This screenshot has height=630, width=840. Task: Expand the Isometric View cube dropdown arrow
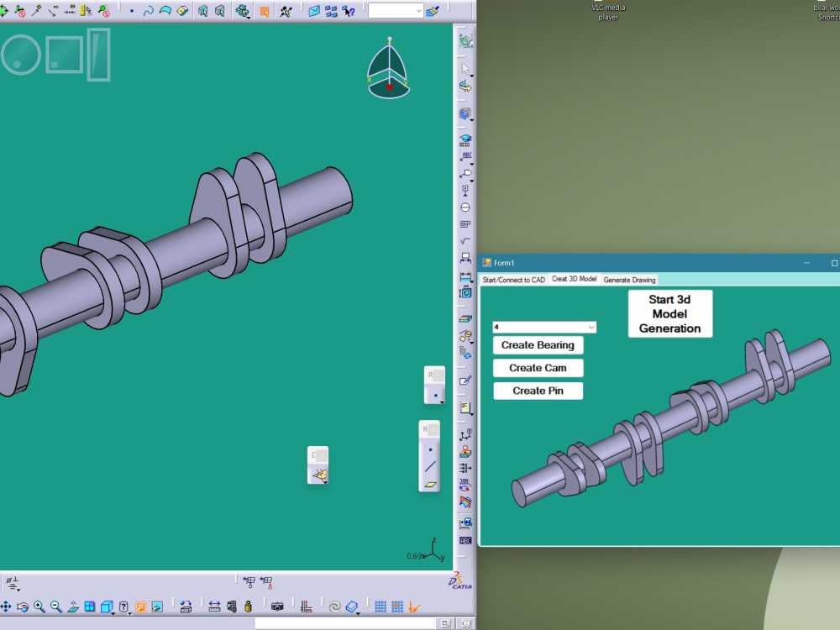click(113, 612)
